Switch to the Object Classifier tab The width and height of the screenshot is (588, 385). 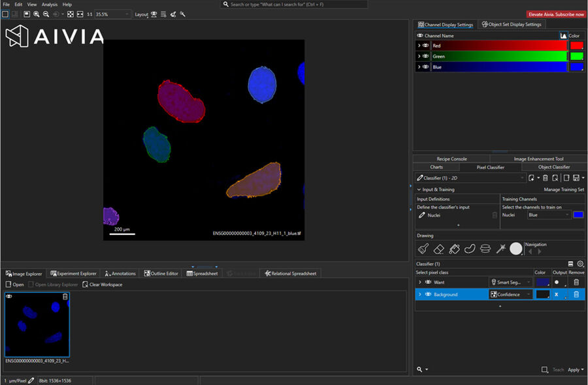tap(553, 167)
